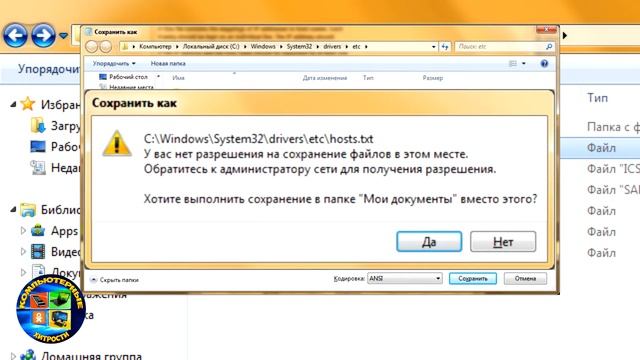Open the address bar history dropdown

(433, 47)
